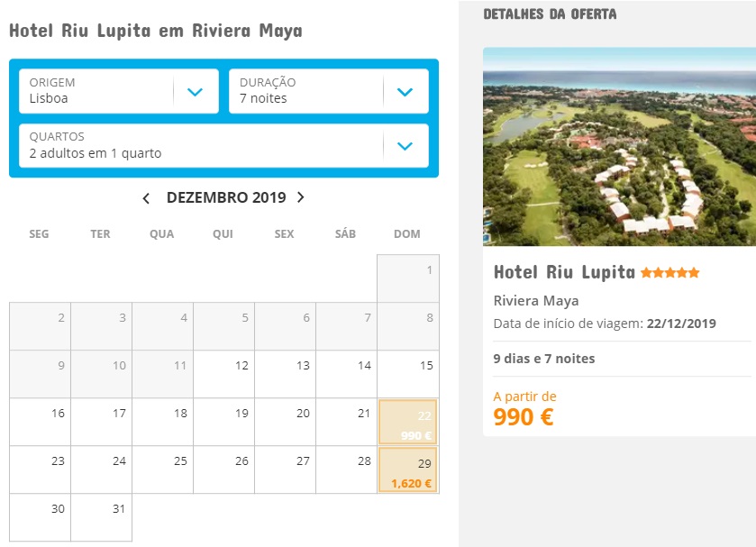
Task: Click day 28 in the calendar
Action: click(x=347, y=470)
